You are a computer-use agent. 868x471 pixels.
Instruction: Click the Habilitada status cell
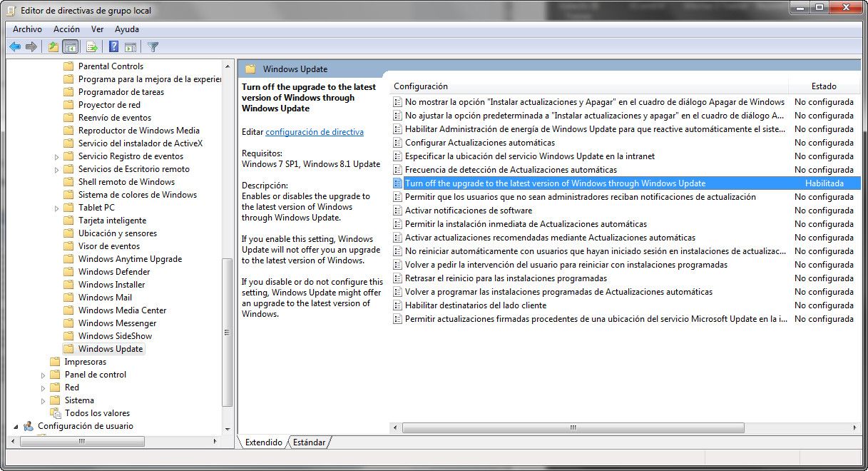824,183
